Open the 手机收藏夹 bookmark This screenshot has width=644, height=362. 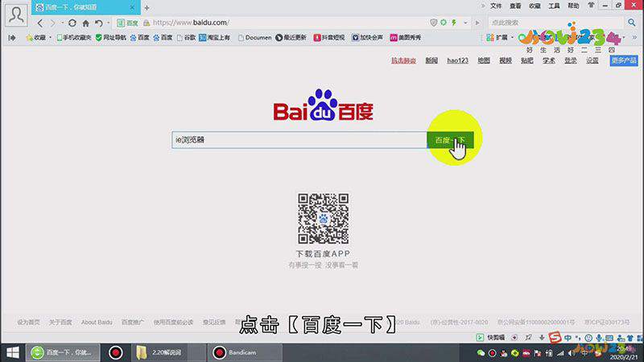[x=74, y=37]
